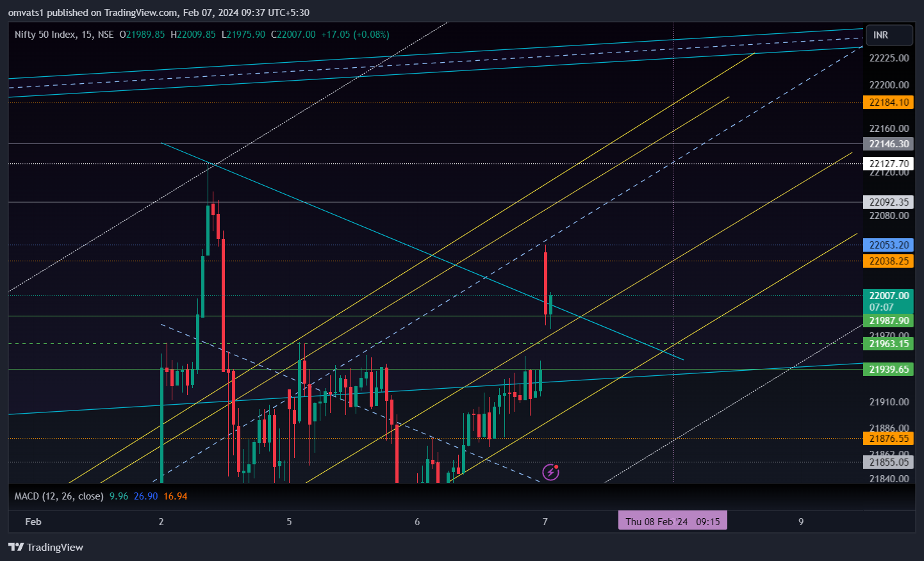This screenshot has height=561, width=924.
Task: Click the MACD value 26.90
Action: click(146, 496)
